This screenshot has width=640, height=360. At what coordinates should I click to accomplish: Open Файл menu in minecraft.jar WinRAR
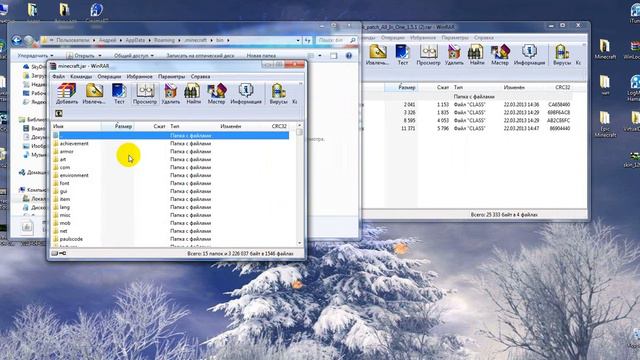(58, 76)
